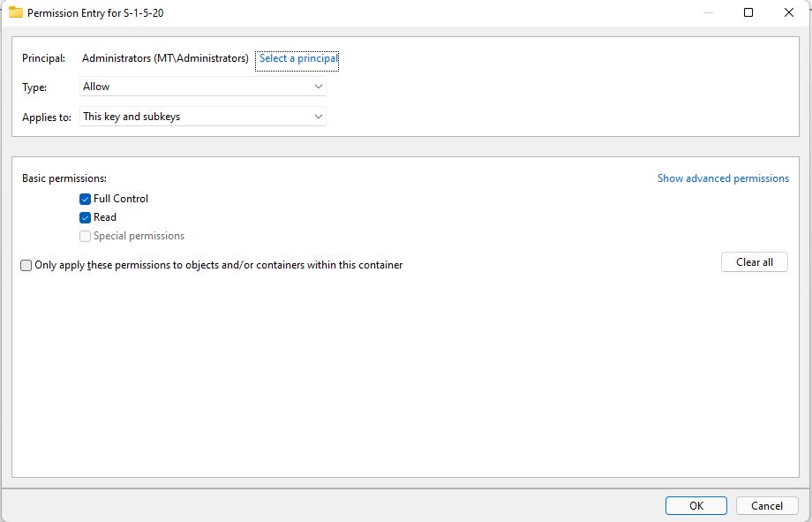The image size is (812, 522).
Task: Close the Permission Entry dialog
Action: point(789,13)
